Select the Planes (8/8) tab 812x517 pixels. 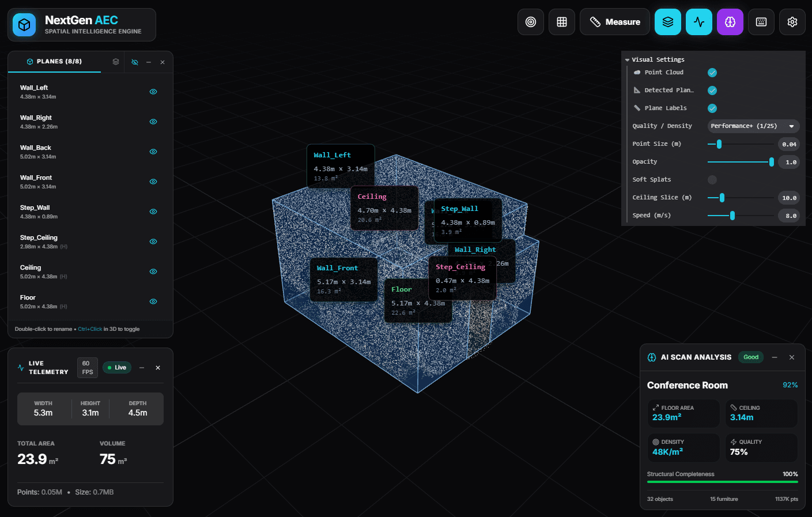point(54,62)
